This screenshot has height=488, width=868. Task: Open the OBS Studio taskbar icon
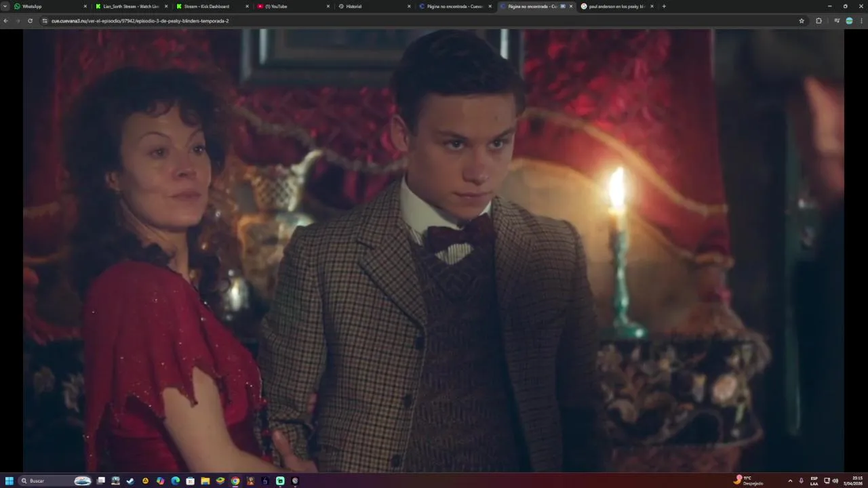295,481
